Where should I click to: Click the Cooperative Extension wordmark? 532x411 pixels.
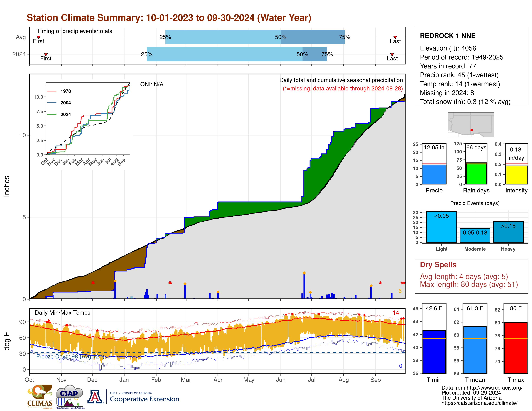[144, 399]
